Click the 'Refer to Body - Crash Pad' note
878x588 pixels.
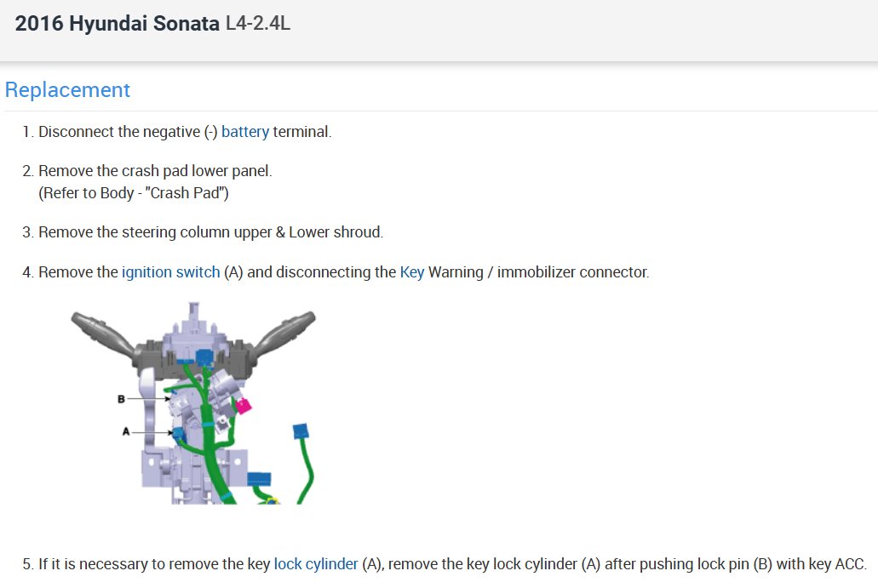(134, 193)
